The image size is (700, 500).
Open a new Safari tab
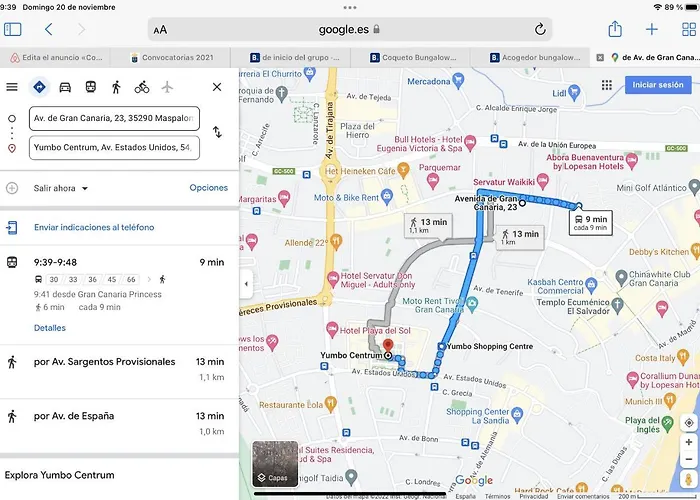tap(652, 29)
